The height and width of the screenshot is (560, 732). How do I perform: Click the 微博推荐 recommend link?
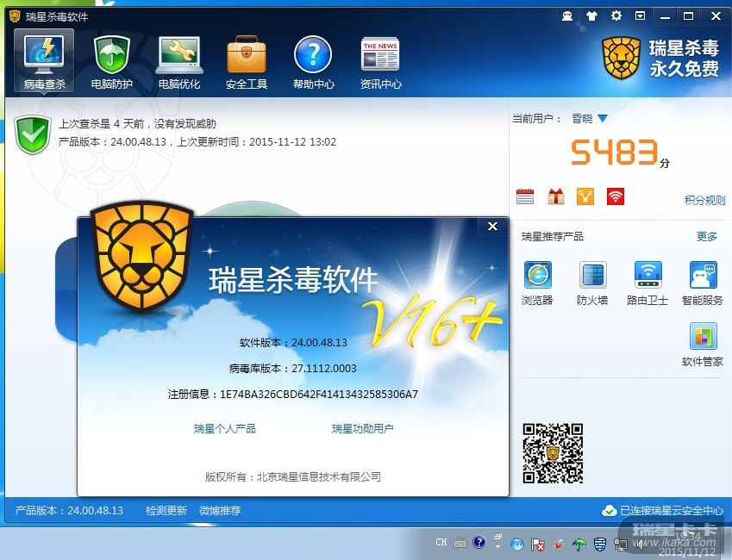(x=220, y=511)
